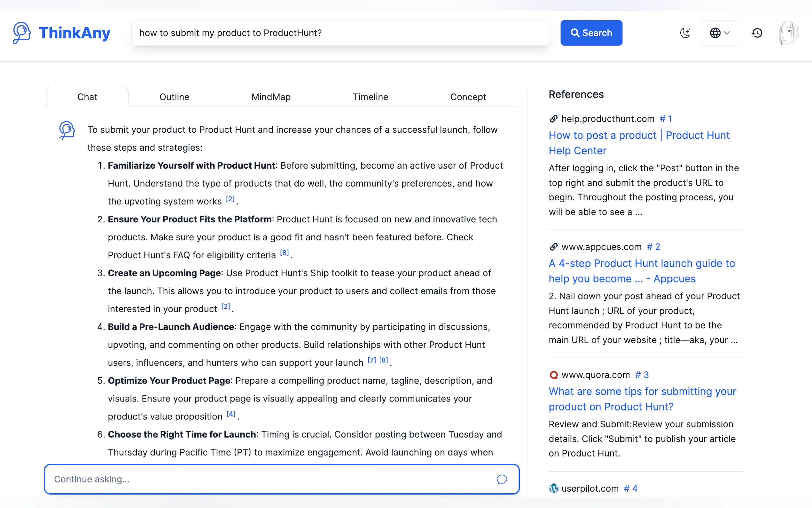Click the link icon beside help.producthunt.com
The image size is (812, 508).
pos(553,119)
